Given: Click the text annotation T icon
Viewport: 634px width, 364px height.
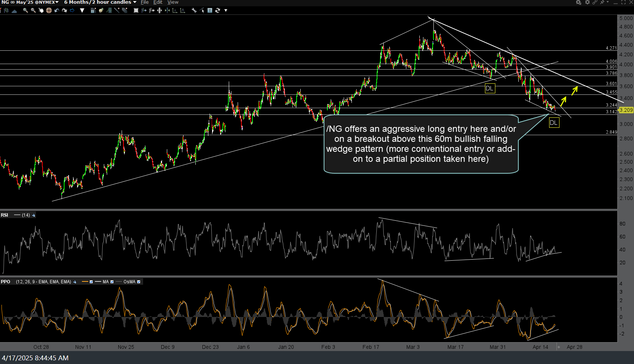Looking at the screenshot, I should pyautogui.click(x=210, y=10).
